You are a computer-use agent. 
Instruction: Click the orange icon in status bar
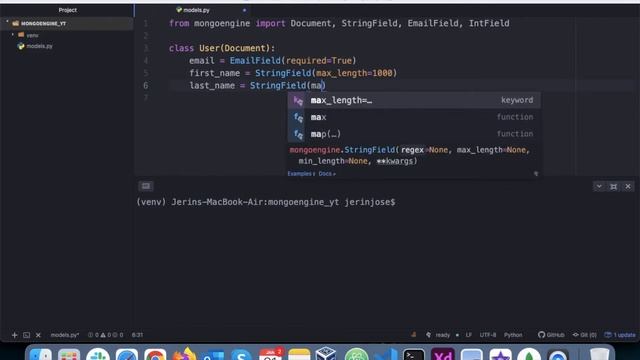click(x=413, y=335)
